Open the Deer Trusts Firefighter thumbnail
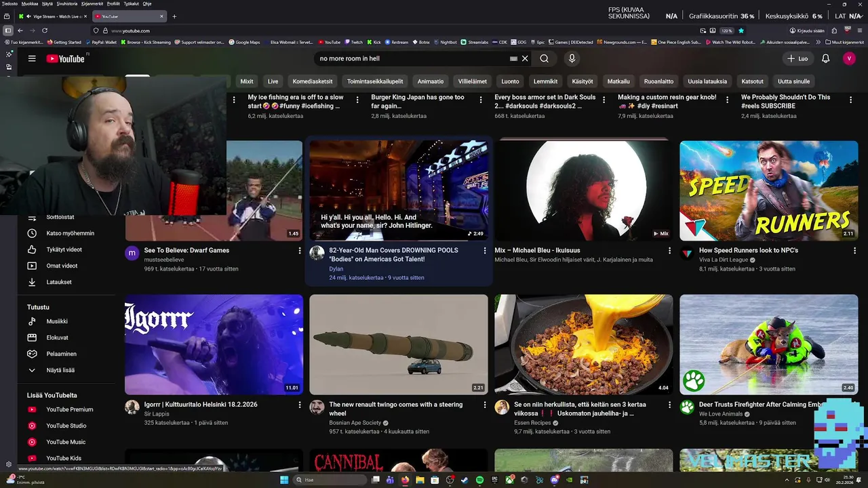 769,344
